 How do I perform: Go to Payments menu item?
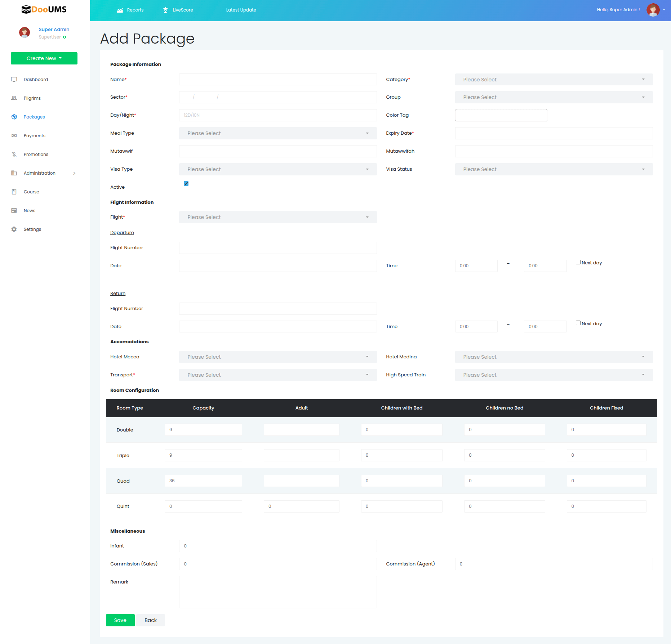tap(35, 136)
